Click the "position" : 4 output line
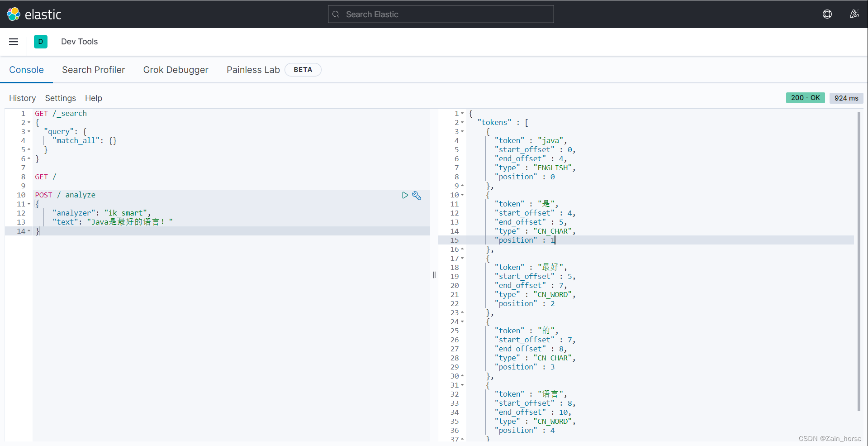Viewport: 868px width, 446px height. 525,430
